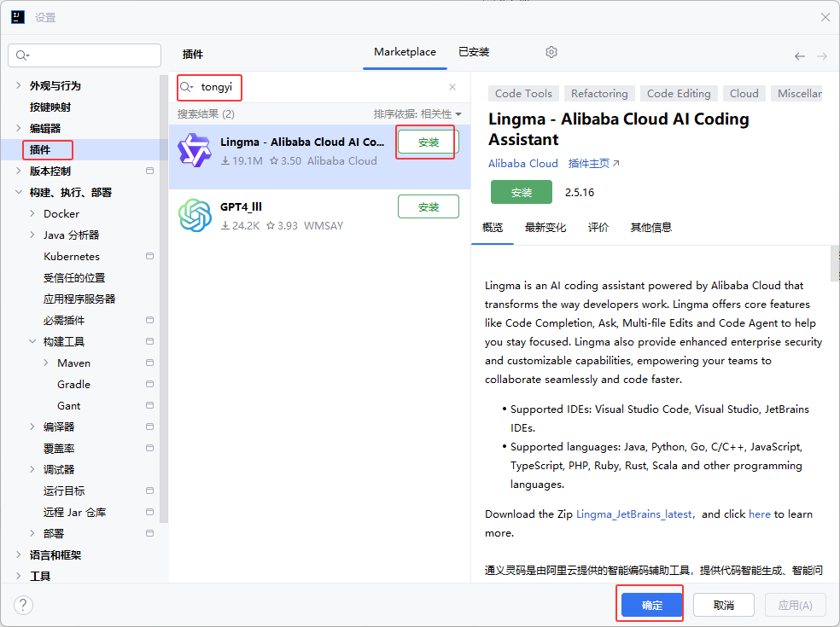840x627 pixels.
Task: Open the help question mark icon
Action: point(23,605)
